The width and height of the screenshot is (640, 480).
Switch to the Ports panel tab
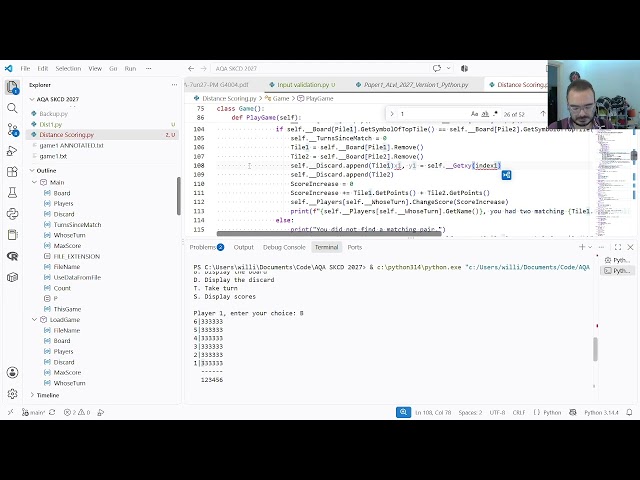click(355, 247)
